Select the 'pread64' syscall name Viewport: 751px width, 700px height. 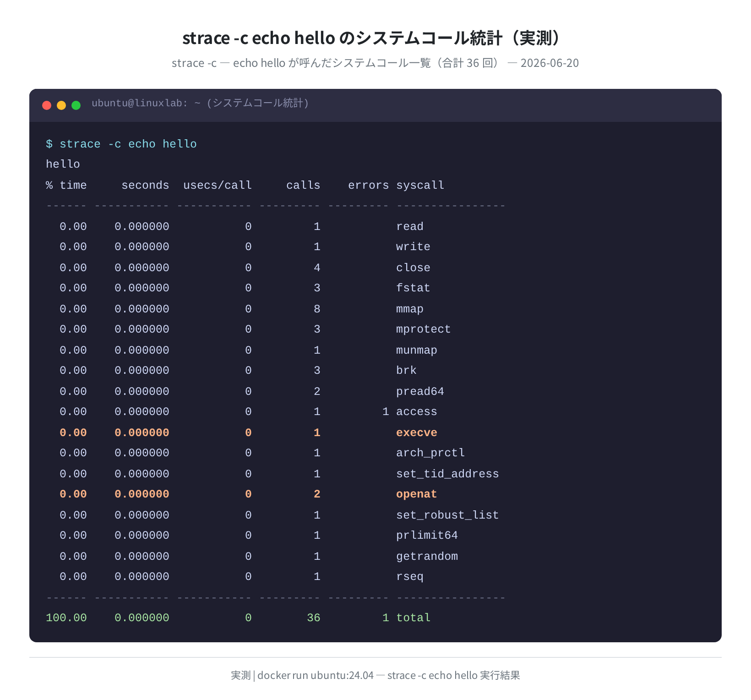coord(420,391)
